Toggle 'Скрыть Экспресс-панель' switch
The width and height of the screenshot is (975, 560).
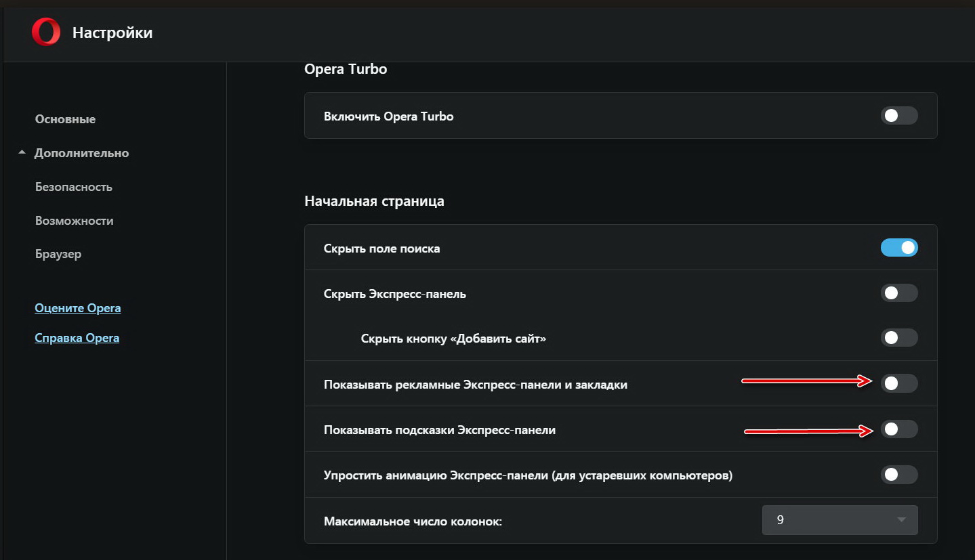899,293
